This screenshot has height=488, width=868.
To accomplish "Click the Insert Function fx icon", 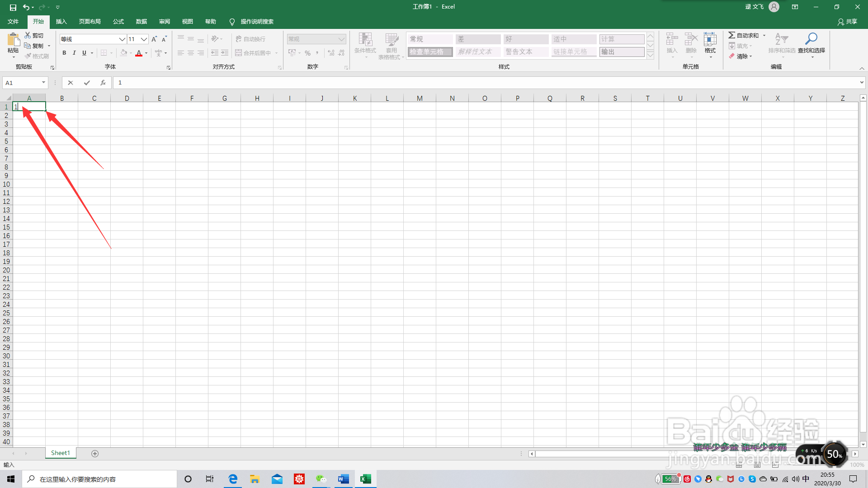I will click(103, 83).
